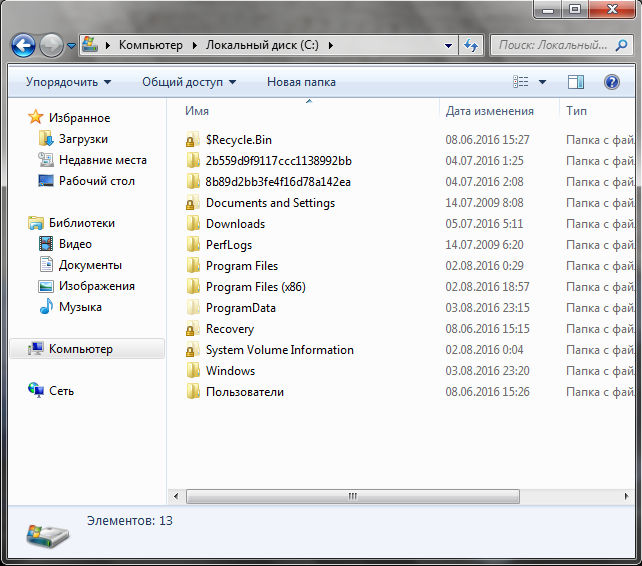Click the Новая папка button
The image size is (642, 566).
[301, 82]
